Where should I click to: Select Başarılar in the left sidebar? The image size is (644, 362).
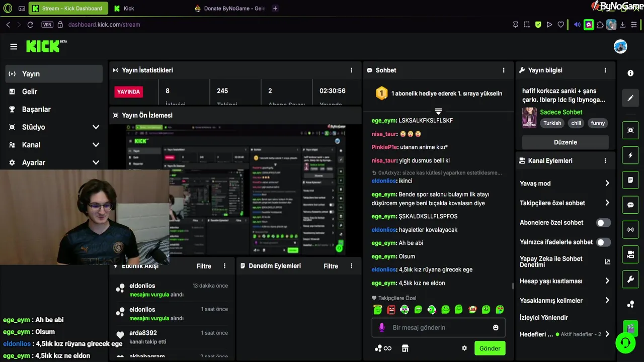(54, 109)
